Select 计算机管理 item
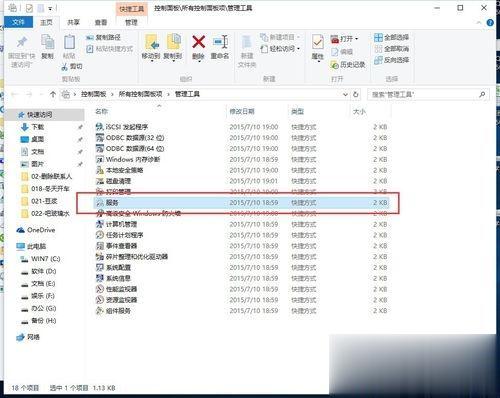The width and height of the screenshot is (500, 398). [116, 224]
